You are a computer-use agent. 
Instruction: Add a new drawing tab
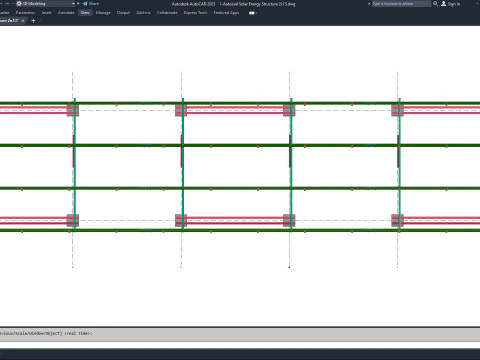(33, 21)
